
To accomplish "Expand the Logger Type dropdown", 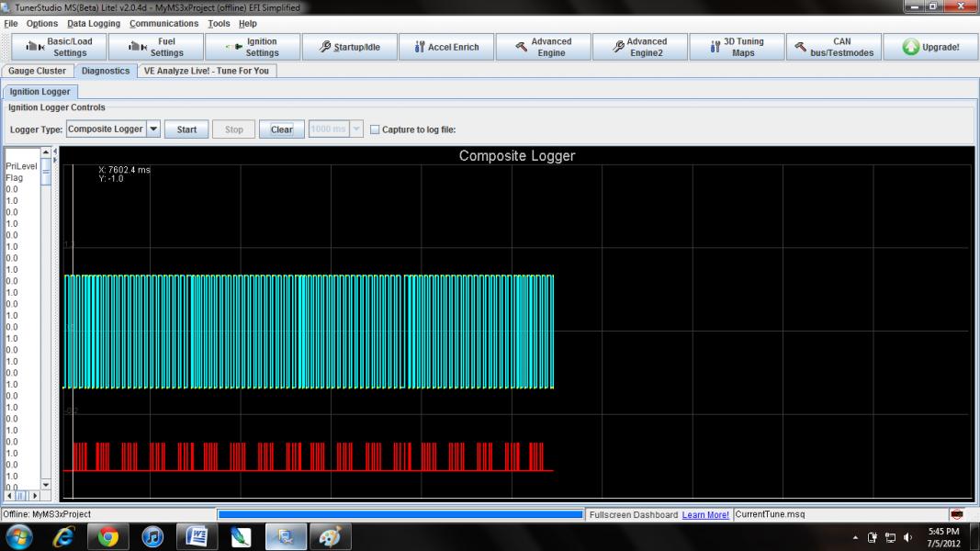I will point(153,129).
